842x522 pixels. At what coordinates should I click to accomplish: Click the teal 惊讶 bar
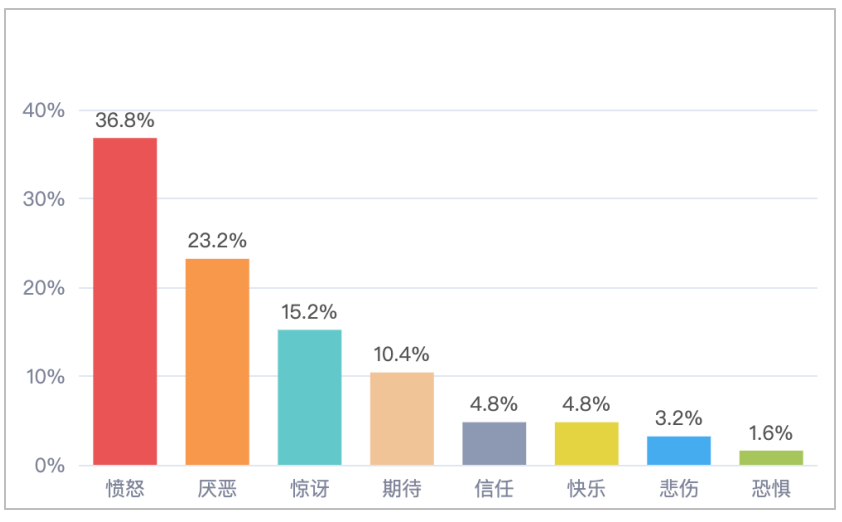coord(309,397)
